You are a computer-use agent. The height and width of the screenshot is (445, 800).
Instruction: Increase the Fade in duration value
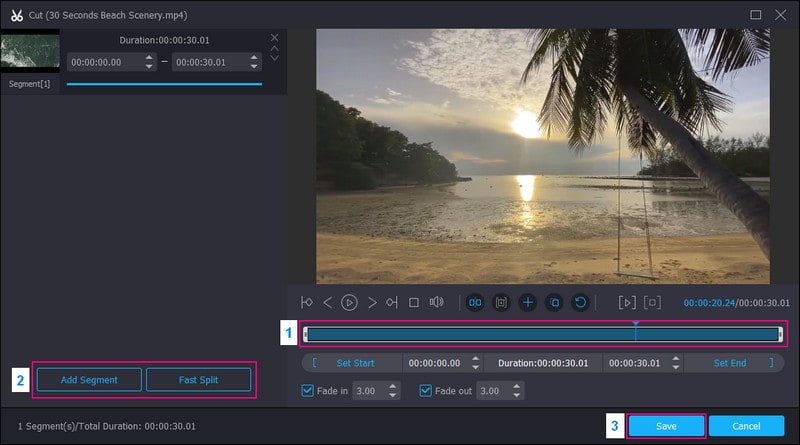392,387
